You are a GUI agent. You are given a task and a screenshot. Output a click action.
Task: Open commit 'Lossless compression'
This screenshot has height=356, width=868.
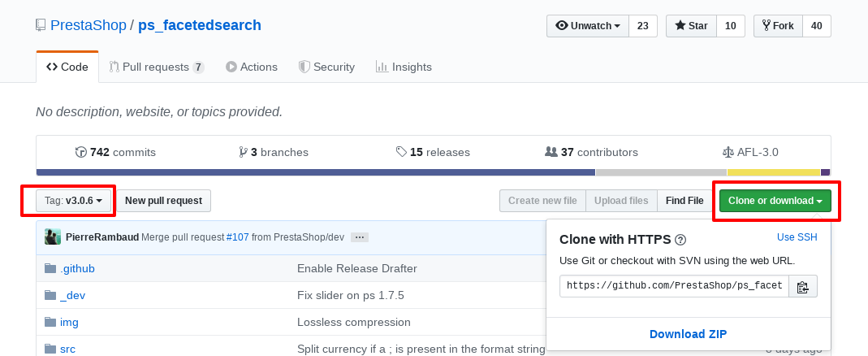tap(354, 322)
